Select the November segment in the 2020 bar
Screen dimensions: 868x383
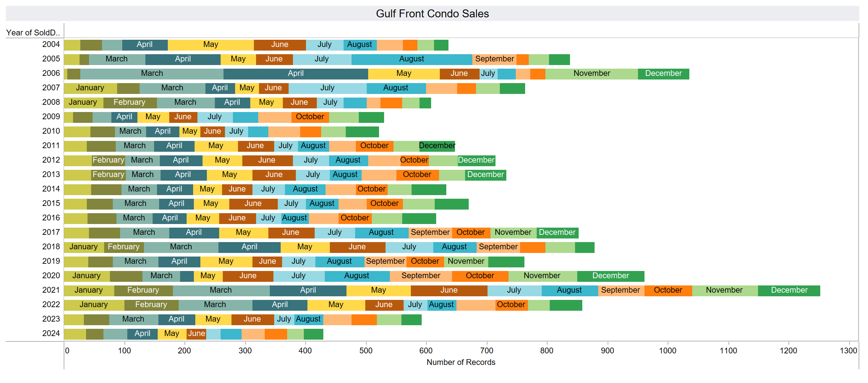pos(542,276)
